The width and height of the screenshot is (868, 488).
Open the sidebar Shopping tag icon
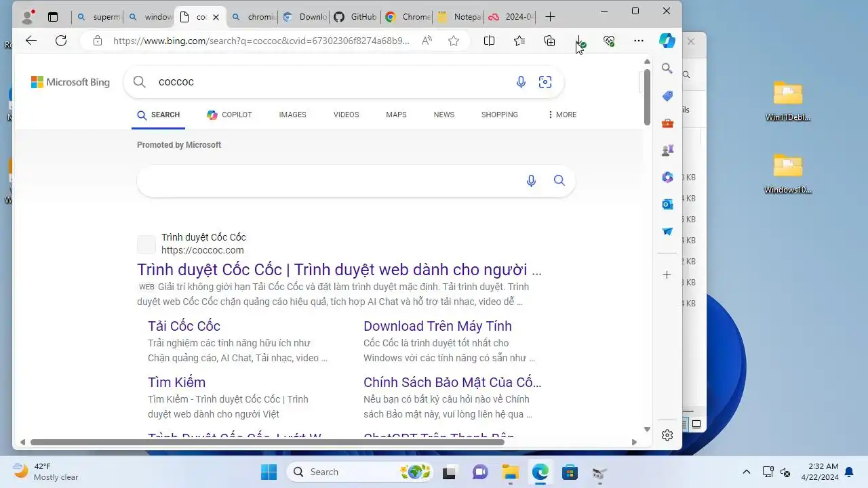point(667,96)
